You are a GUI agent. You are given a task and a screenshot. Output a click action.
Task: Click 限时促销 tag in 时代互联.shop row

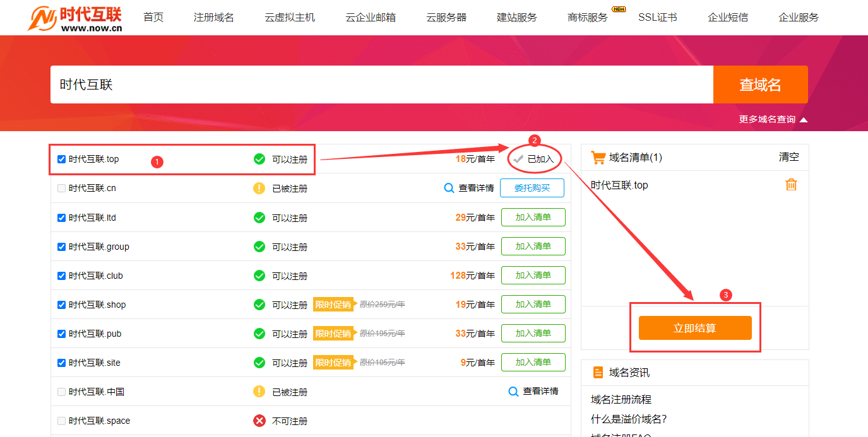pyautogui.click(x=333, y=305)
